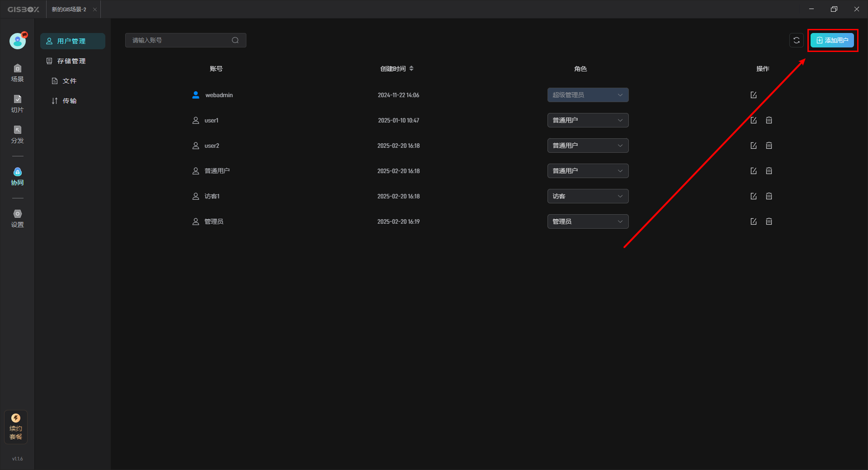Open the role dropdown for user1

[x=588, y=120]
